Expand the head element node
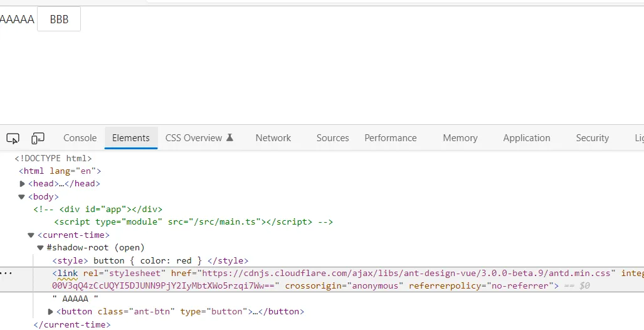This screenshot has height=330, width=644. click(23, 184)
